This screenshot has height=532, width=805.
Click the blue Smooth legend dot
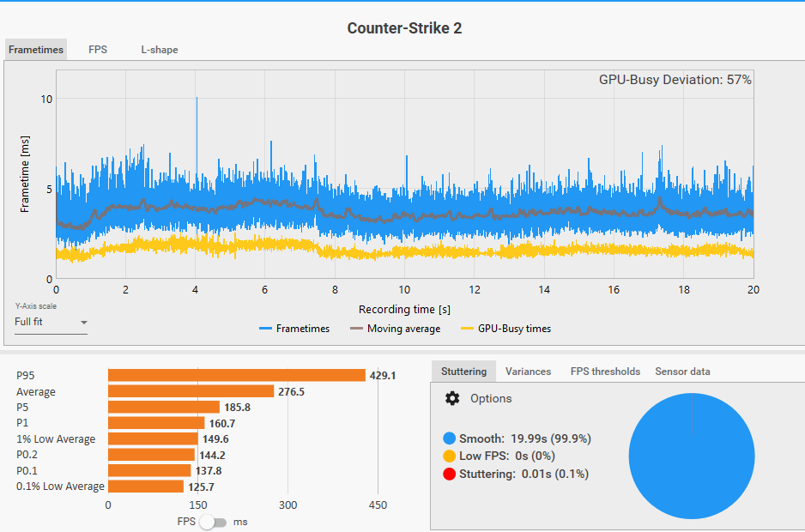point(450,438)
